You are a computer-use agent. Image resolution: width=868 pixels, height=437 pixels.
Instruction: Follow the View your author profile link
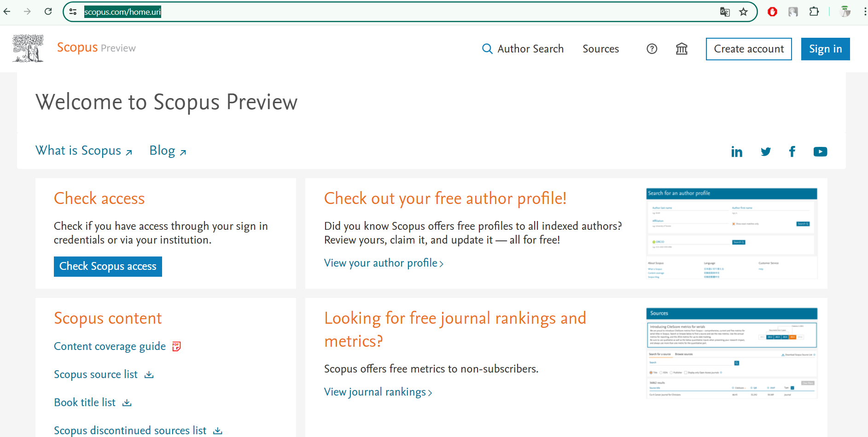click(x=383, y=263)
